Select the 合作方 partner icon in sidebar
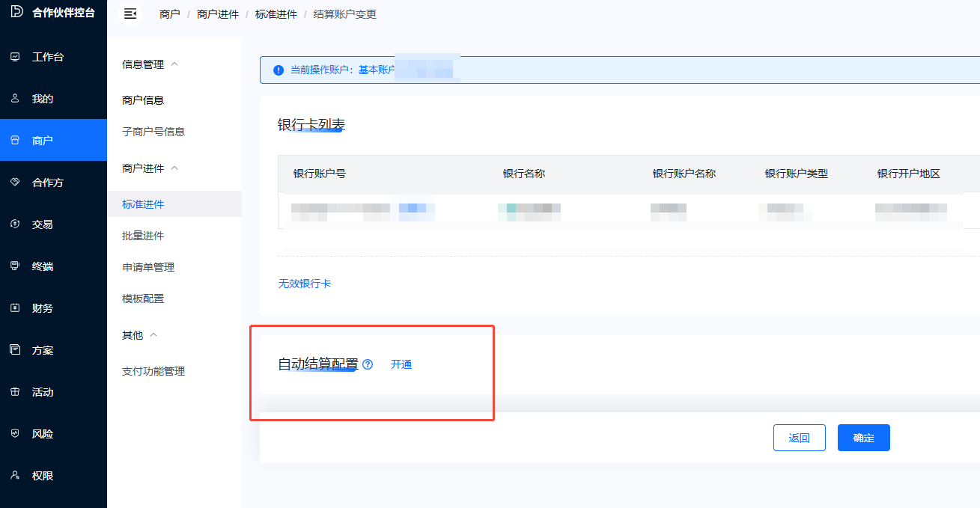The image size is (980, 508). [15, 183]
